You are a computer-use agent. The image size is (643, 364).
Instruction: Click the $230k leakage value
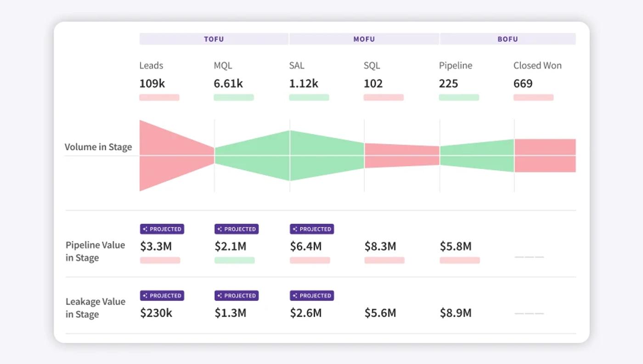(156, 313)
